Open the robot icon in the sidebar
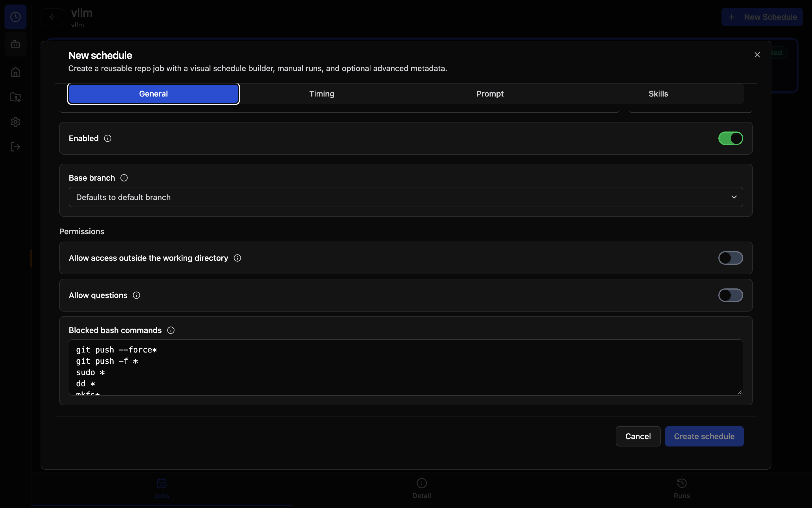Screen dimensions: 812x508 16,44
